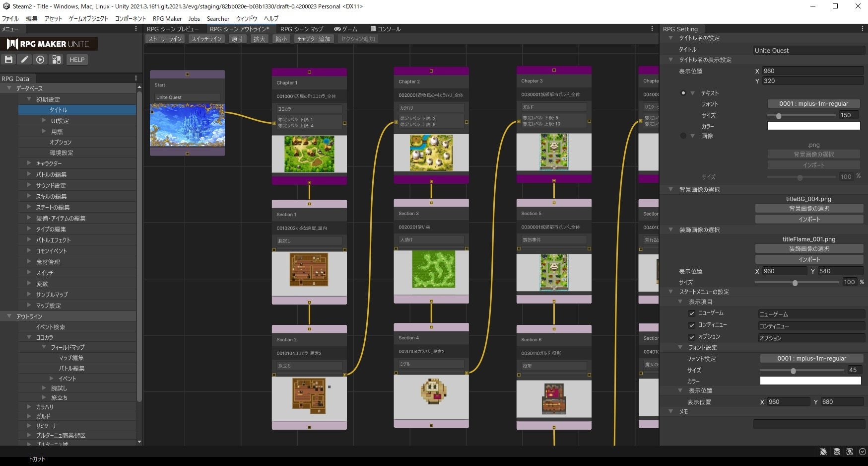Click the title text カラー white swatch
The width and height of the screenshot is (868, 466).
click(x=813, y=126)
